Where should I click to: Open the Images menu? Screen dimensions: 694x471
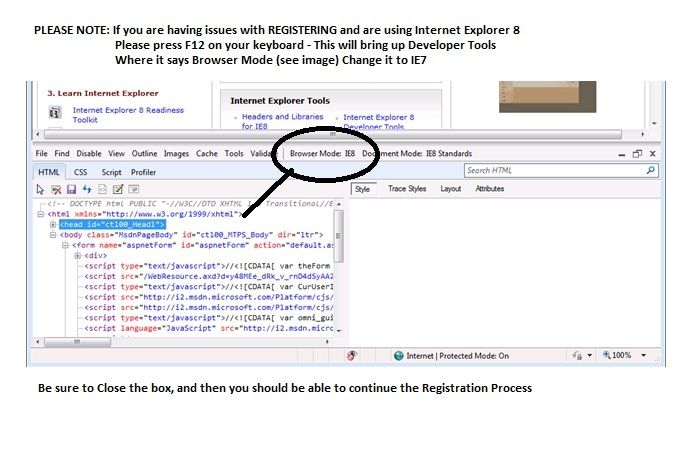tap(176, 154)
